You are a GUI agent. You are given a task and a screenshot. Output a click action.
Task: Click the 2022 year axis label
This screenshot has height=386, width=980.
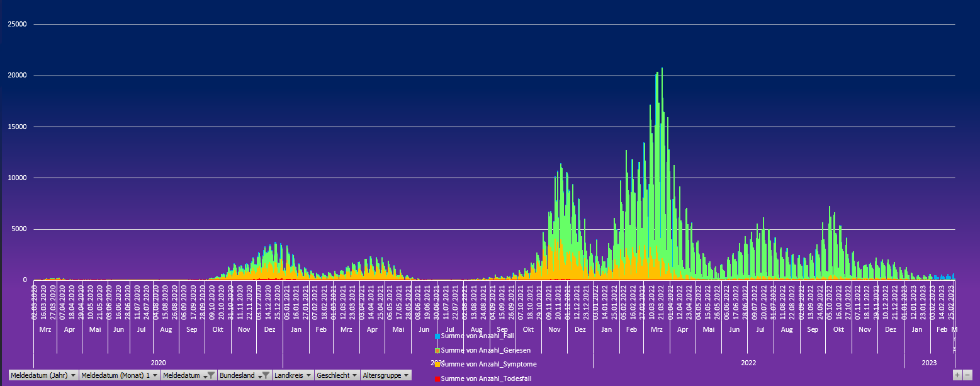(748, 363)
